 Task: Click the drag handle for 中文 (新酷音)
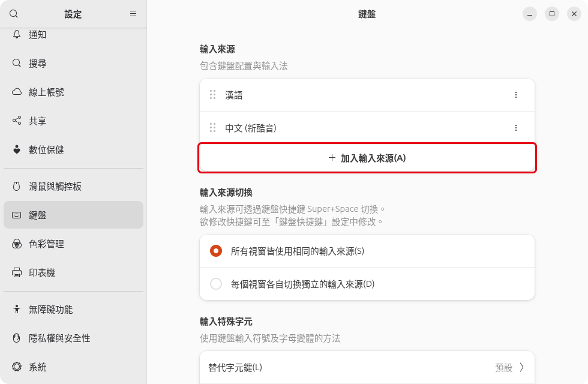coord(212,127)
